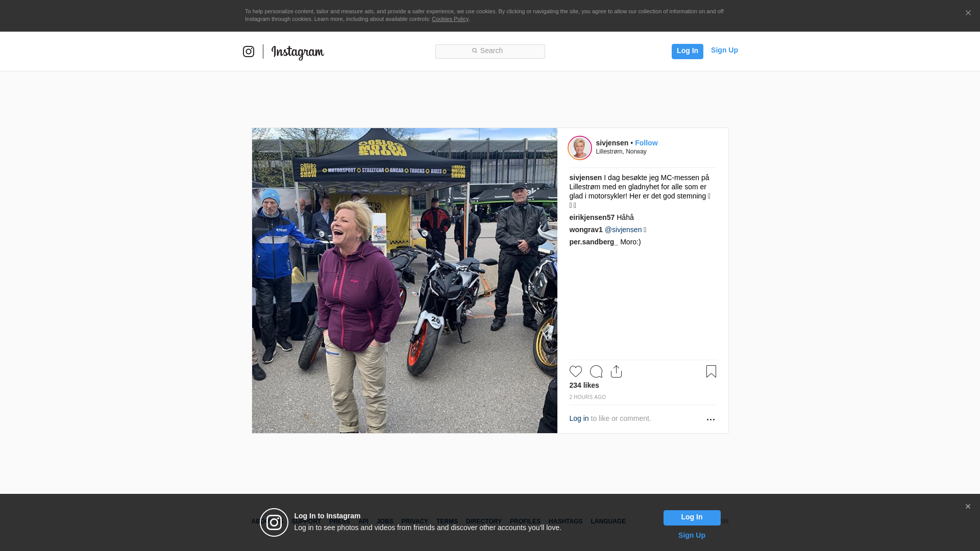Click the comment bubble icon
The image size is (980, 551).
[x=596, y=371]
